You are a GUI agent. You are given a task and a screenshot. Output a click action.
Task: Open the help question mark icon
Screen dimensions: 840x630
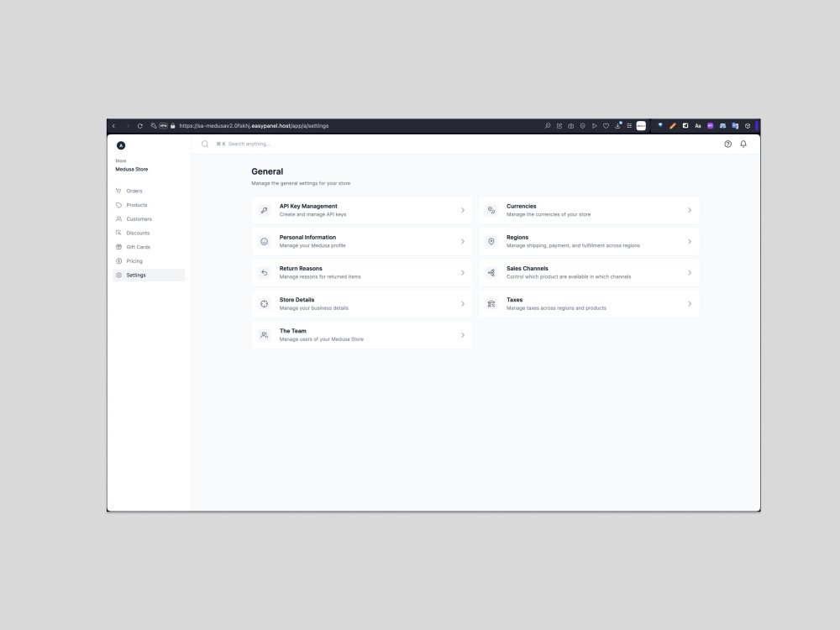click(727, 144)
